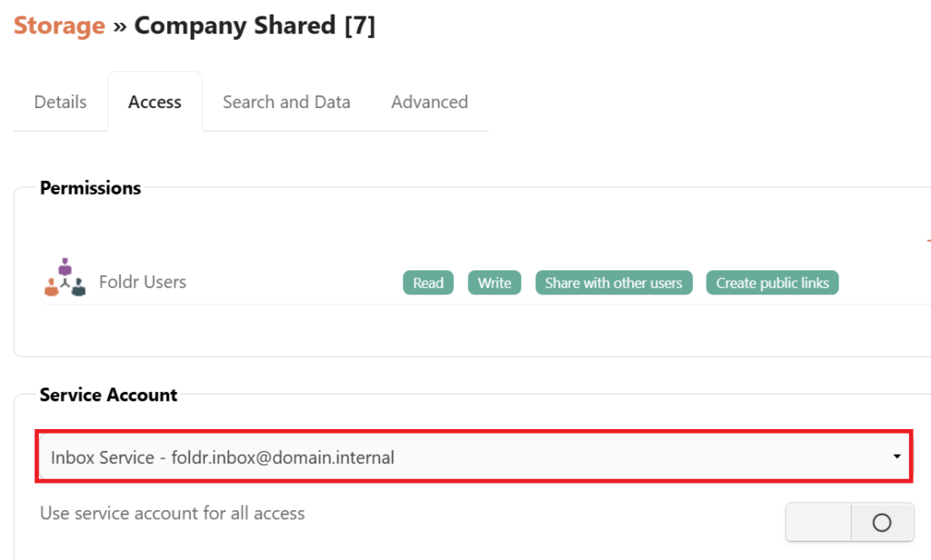This screenshot has height=560, width=931.
Task: Select the Access tab
Action: pyautogui.click(x=155, y=102)
